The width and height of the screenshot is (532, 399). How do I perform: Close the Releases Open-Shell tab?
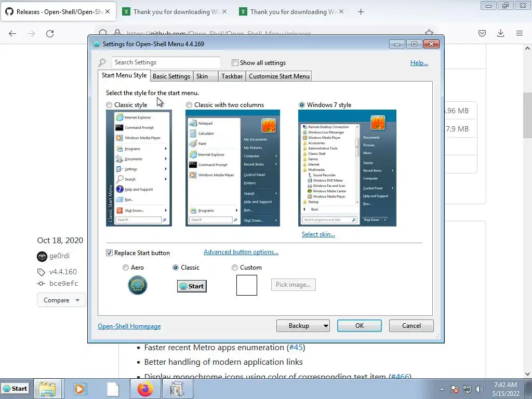(x=108, y=11)
